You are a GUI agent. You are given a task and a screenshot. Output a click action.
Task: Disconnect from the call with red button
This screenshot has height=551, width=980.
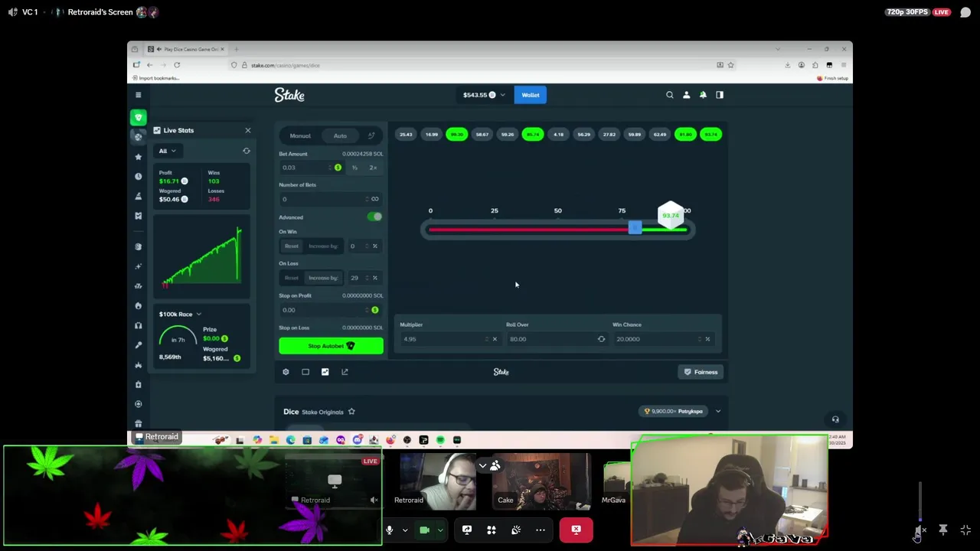click(x=576, y=530)
